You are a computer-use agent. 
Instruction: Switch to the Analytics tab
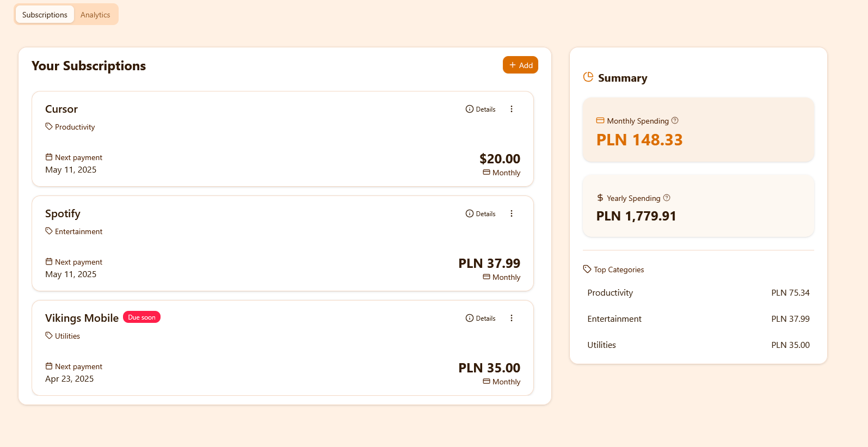[x=95, y=15]
